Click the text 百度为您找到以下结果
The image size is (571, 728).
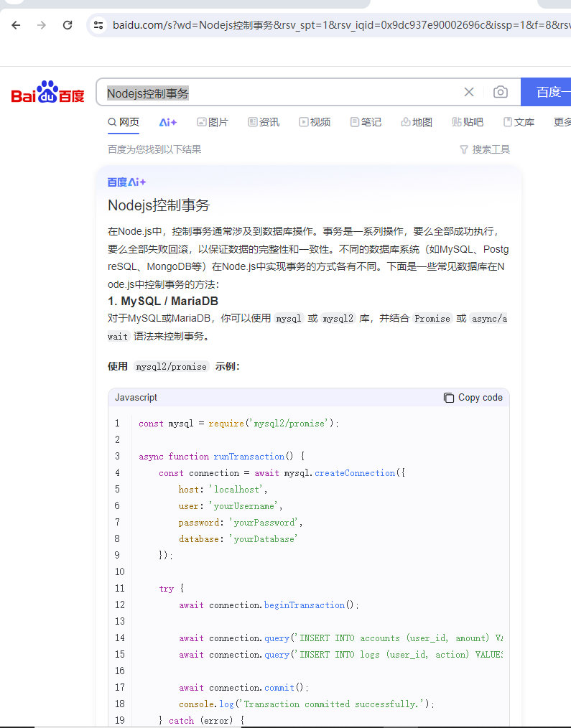(154, 149)
